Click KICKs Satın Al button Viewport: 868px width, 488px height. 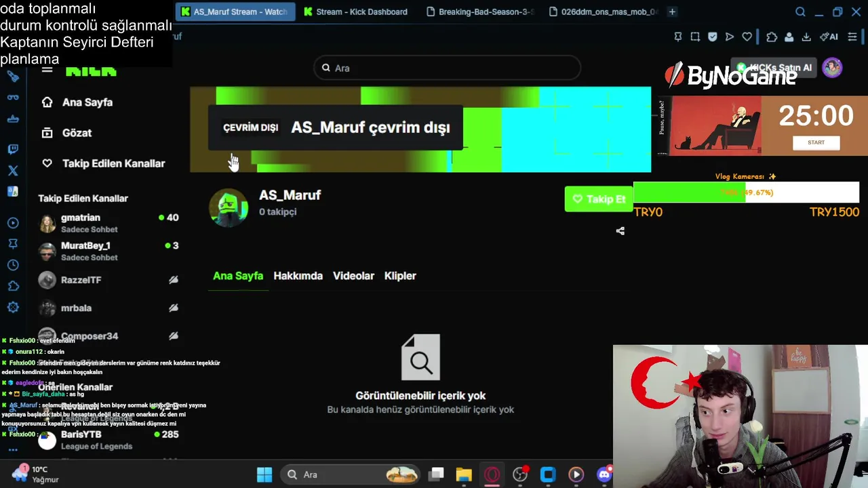[x=775, y=68]
